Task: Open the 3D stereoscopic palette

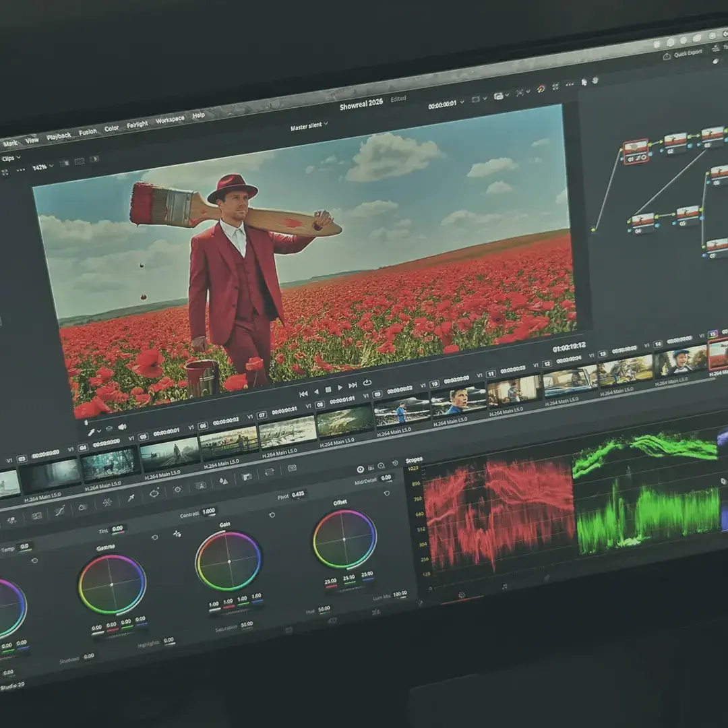Action: pyautogui.click(x=292, y=468)
